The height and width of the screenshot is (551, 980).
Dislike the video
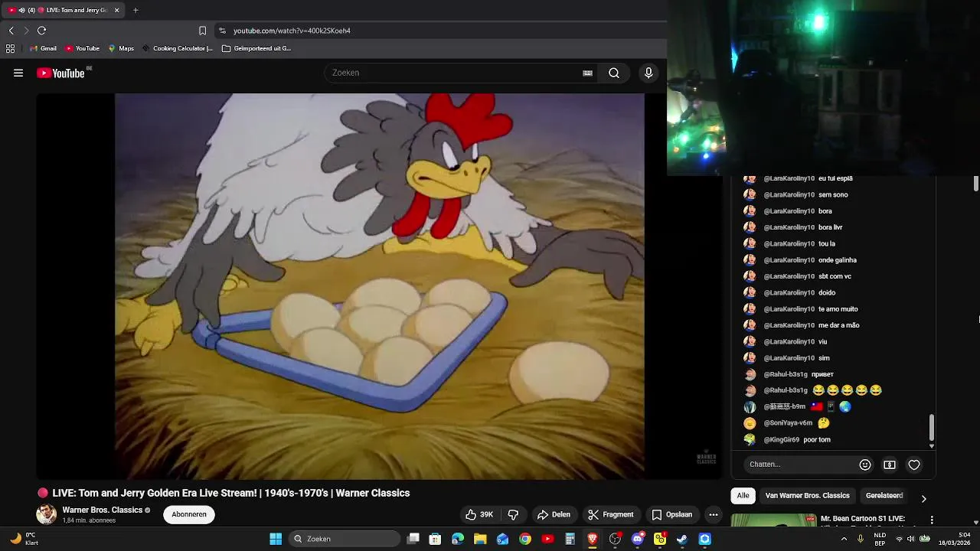(x=514, y=514)
